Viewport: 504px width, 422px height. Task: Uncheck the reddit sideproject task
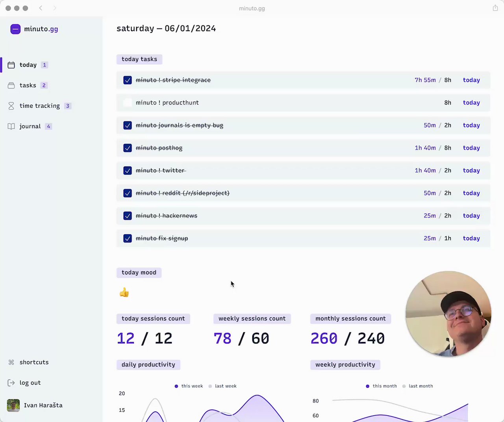click(x=128, y=193)
